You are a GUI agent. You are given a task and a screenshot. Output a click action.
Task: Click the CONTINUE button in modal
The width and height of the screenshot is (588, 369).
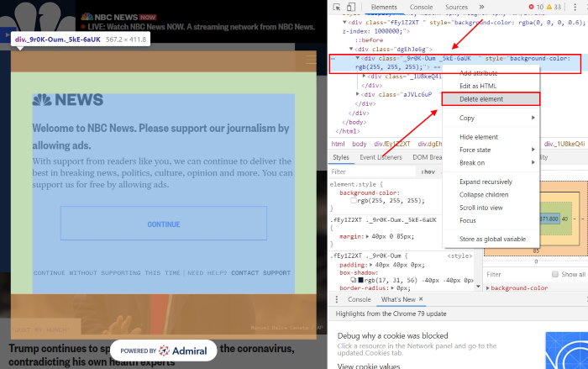tap(164, 224)
